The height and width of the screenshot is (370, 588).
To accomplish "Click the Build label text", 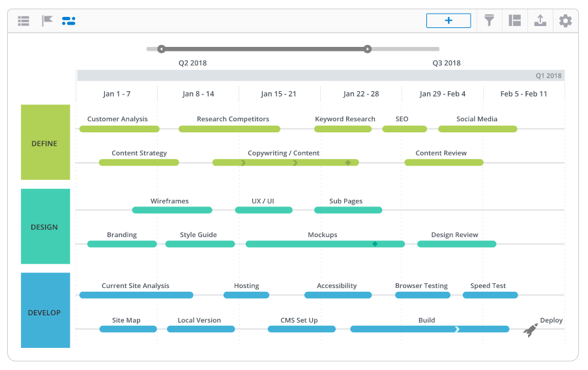I will [427, 320].
